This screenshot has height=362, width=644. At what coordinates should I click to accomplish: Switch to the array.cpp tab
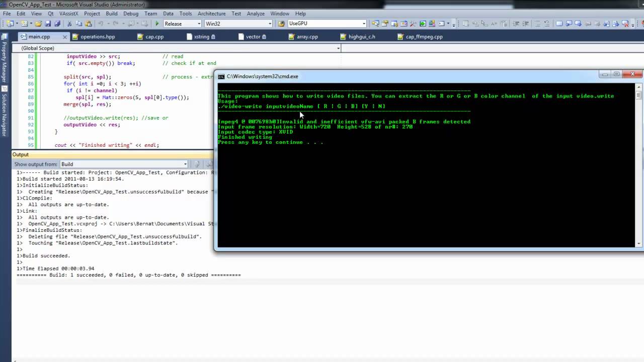(x=307, y=37)
